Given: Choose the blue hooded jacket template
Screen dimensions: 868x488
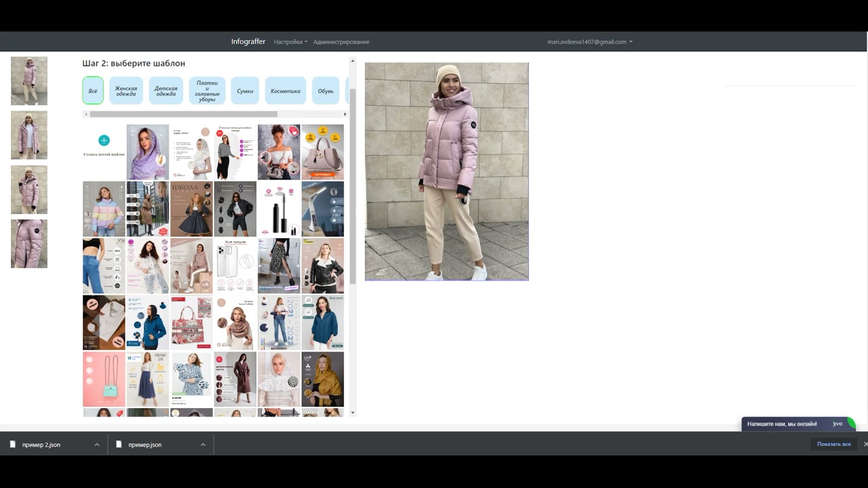Looking at the screenshot, I should click(148, 323).
